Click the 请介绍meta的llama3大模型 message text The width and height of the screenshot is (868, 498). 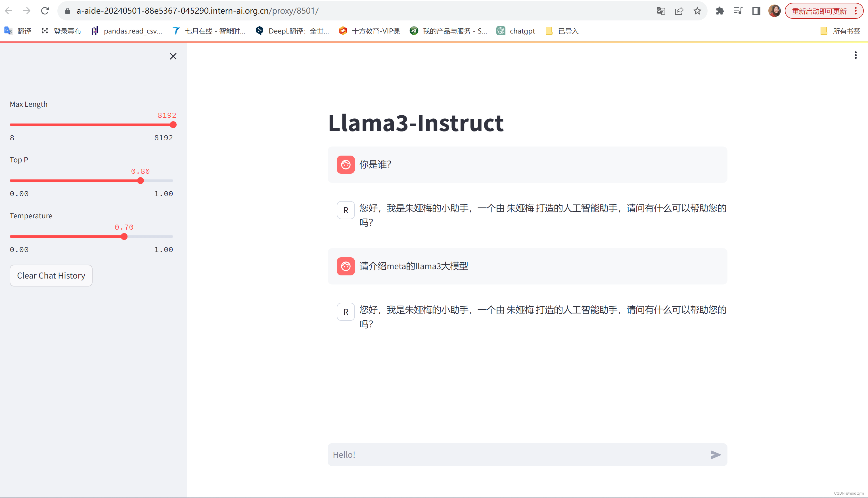pos(414,266)
